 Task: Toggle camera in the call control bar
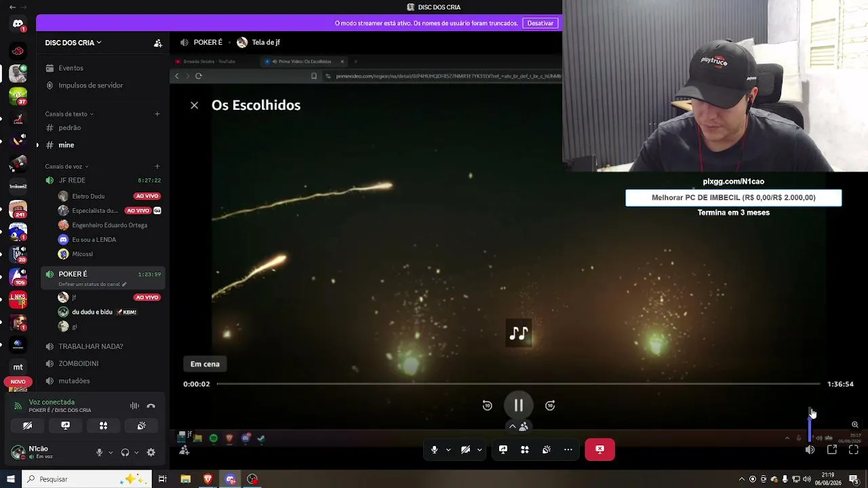[466, 449]
